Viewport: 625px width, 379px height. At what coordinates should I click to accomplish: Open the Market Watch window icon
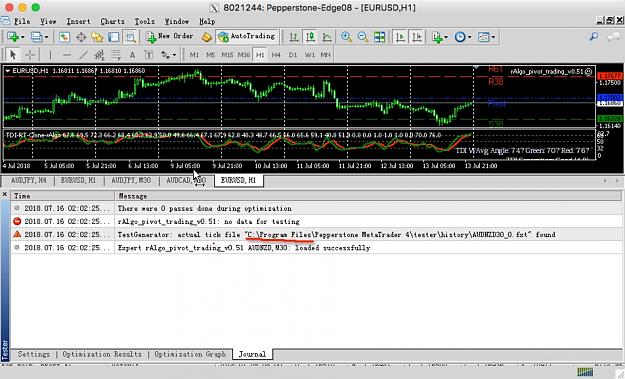[64, 37]
